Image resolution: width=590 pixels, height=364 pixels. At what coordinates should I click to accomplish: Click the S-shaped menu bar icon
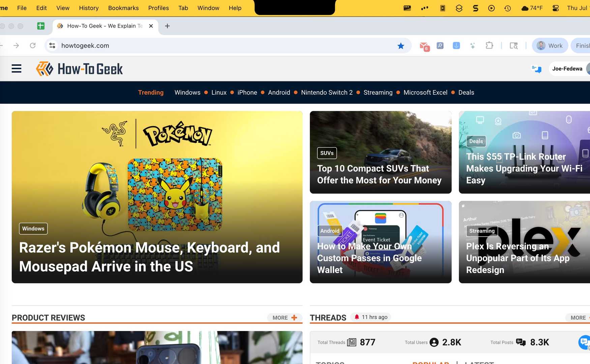point(475,8)
